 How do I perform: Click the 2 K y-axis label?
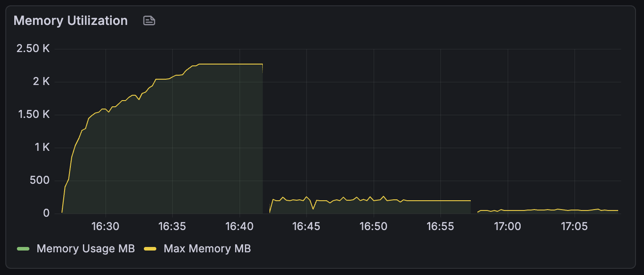(41, 81)
